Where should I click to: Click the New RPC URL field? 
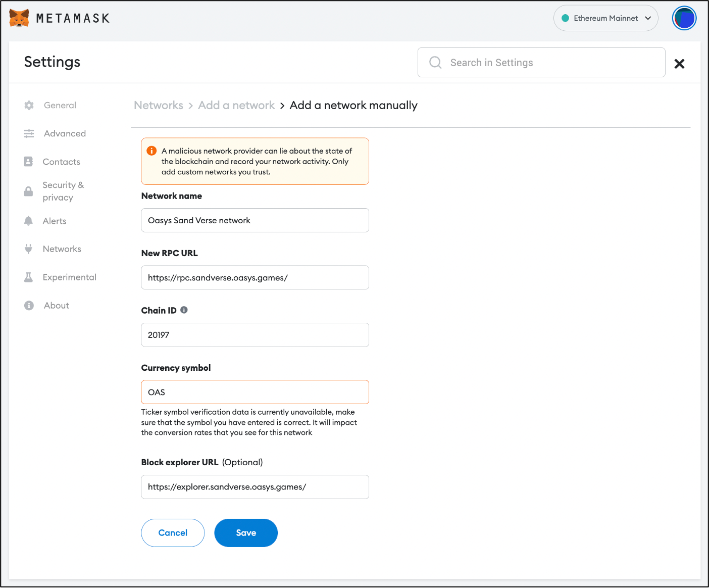click(x=255, y=277)
